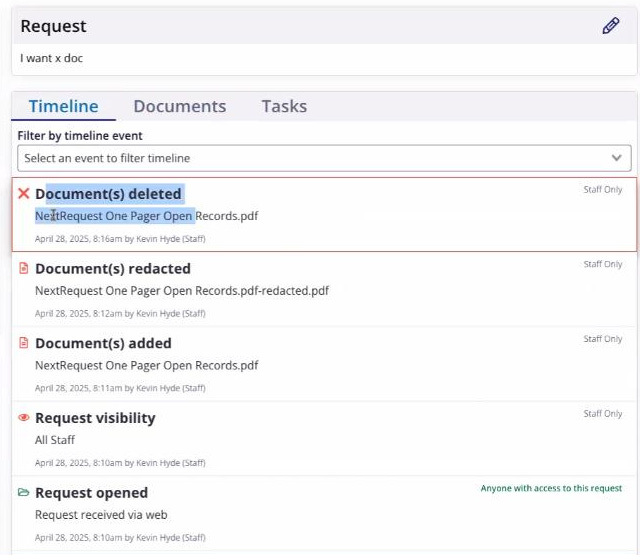Click 'Staff Only' label on Document(s) deleted
640x555 pixels.
[x=602, y=189]
